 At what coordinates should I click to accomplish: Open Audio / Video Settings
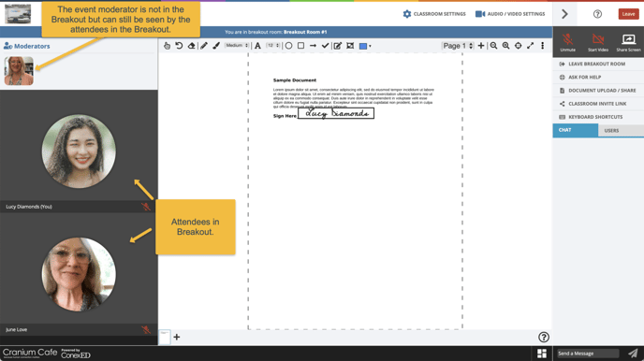coord(510,14)
